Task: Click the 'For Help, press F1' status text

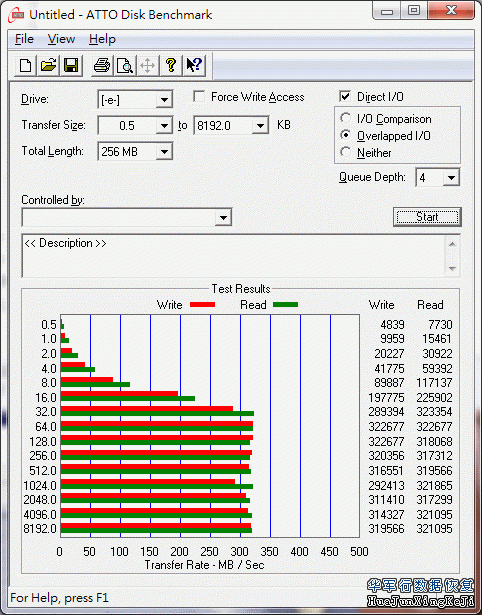Action: [59, 598]
